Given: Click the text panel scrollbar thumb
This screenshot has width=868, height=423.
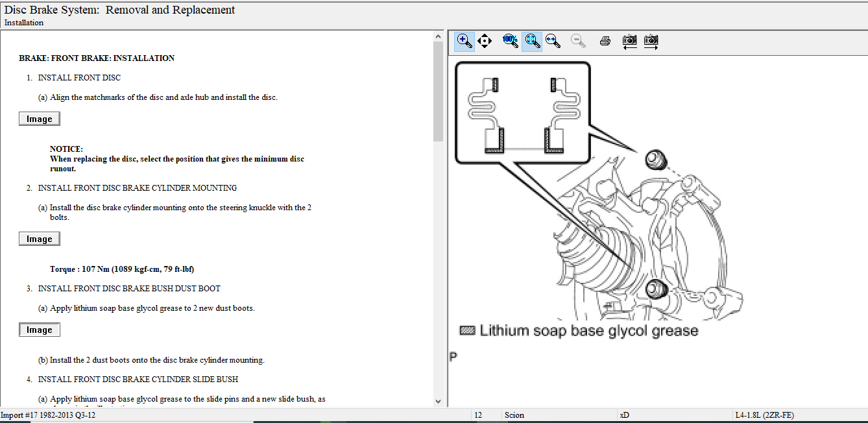Looking at the screenshot, I should click(x=438, y=91).
